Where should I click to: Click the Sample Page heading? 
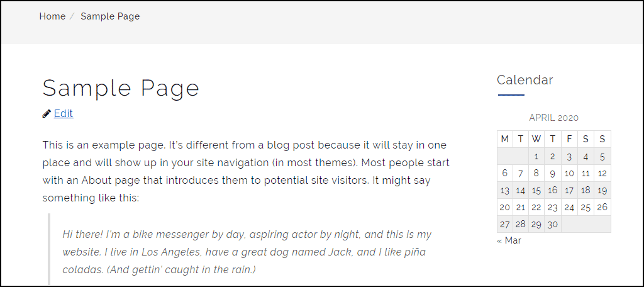(121, 88)
